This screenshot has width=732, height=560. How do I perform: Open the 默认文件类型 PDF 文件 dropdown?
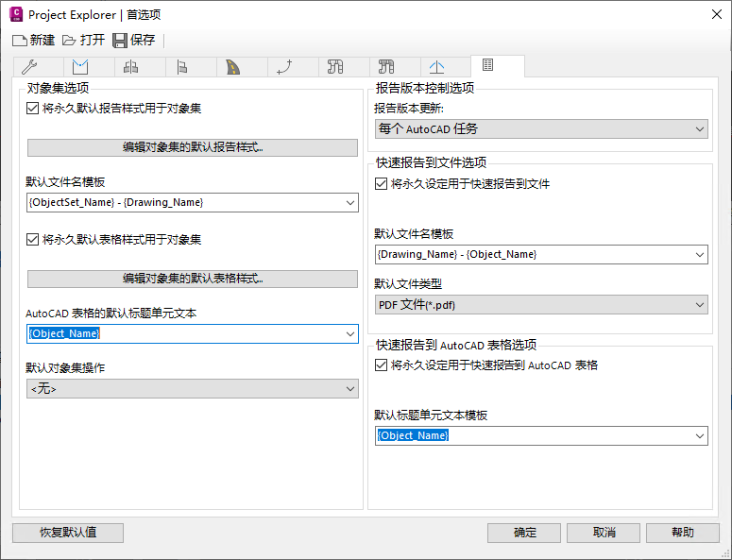(541, 305)
